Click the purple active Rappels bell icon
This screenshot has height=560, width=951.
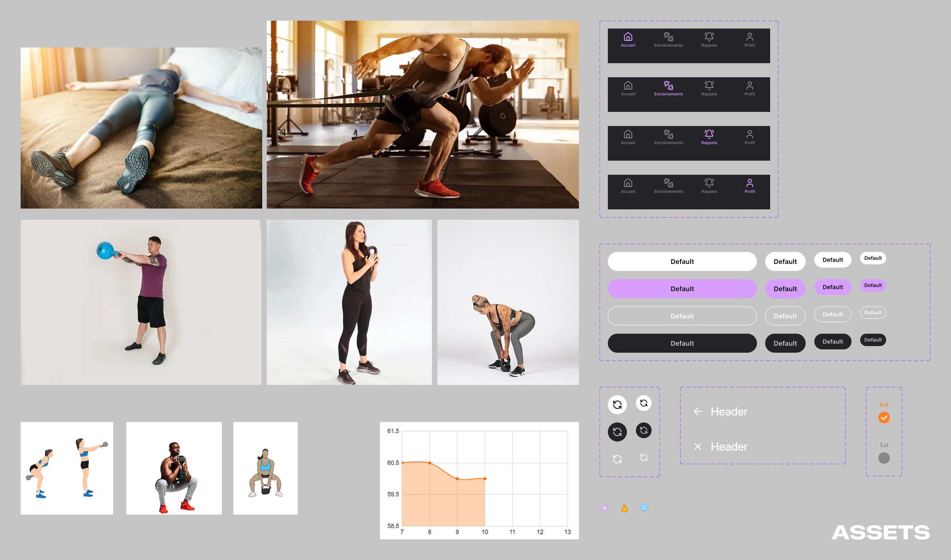pos(709,134)
